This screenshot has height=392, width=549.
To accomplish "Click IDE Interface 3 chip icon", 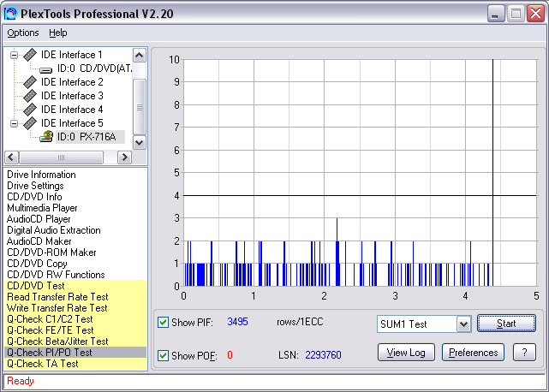I will pos(30,96).
